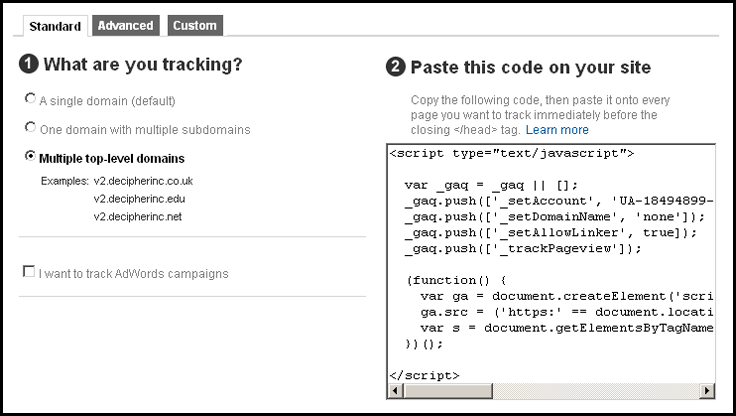Open the 'Learn more' link
The image size is (736, 416).
(x=557, y=130)
